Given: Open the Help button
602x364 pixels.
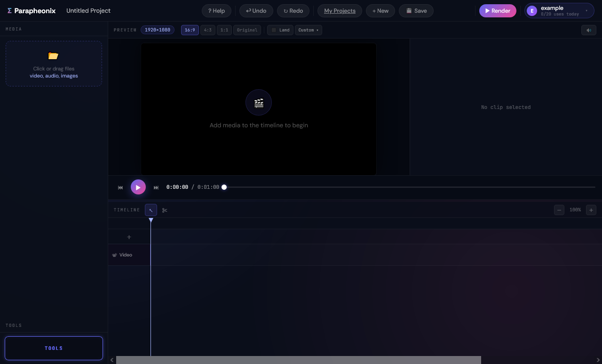Looking at the screenshot, I should coord(216,11).
